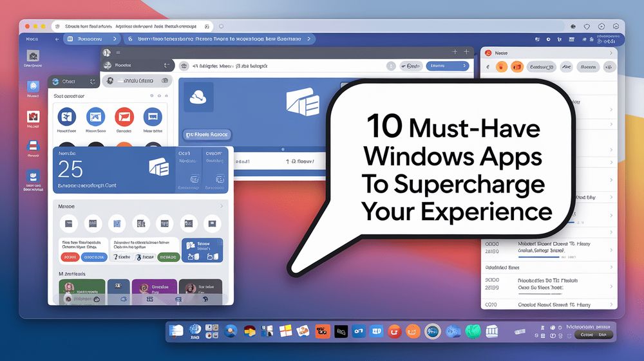Screen dimensions: 644x361
Task: Click the blue pill button beside the red pill
Action: (94, 257)
